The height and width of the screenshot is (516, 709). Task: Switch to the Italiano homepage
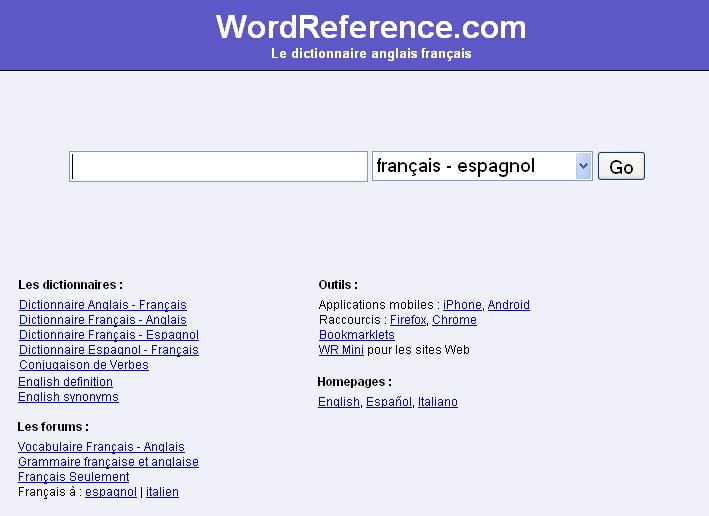point(438,402)
